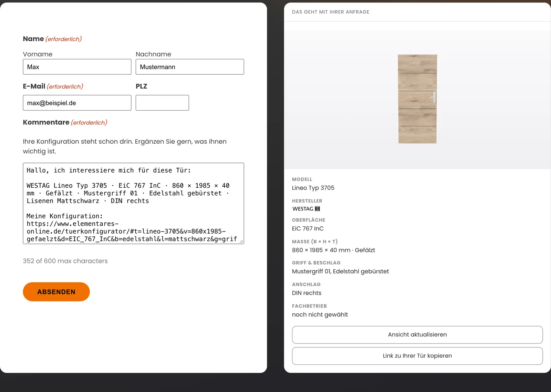Image resolution: width=551 pixels, height=392 pixels.
Task: Click the WESTAG manufacturer logo
Action: coord(306,209)
